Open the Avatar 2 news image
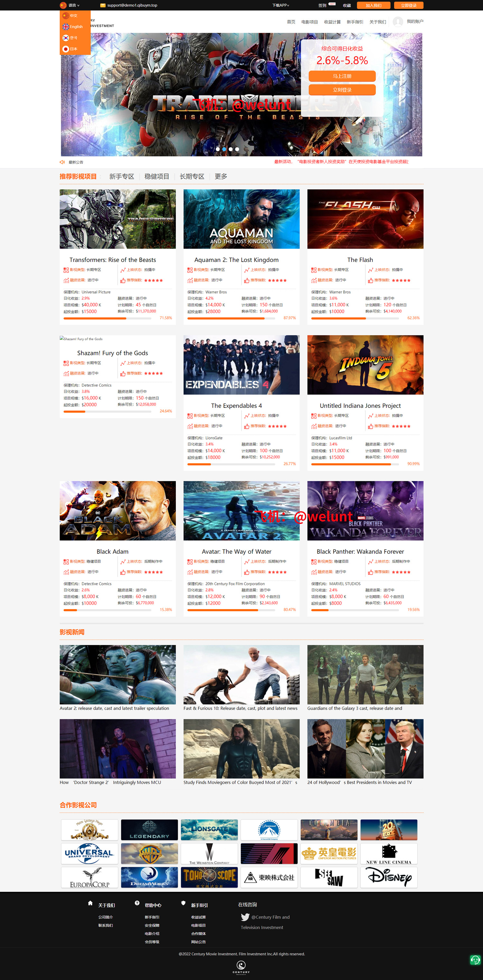 point(118,675)
